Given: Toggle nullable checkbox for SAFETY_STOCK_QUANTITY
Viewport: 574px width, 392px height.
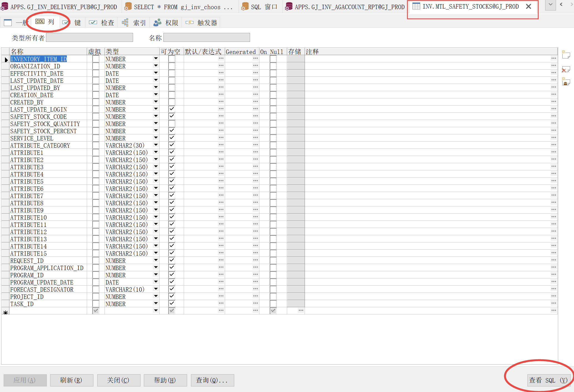Looking at the screenshot, I should (x=172, y=124).
